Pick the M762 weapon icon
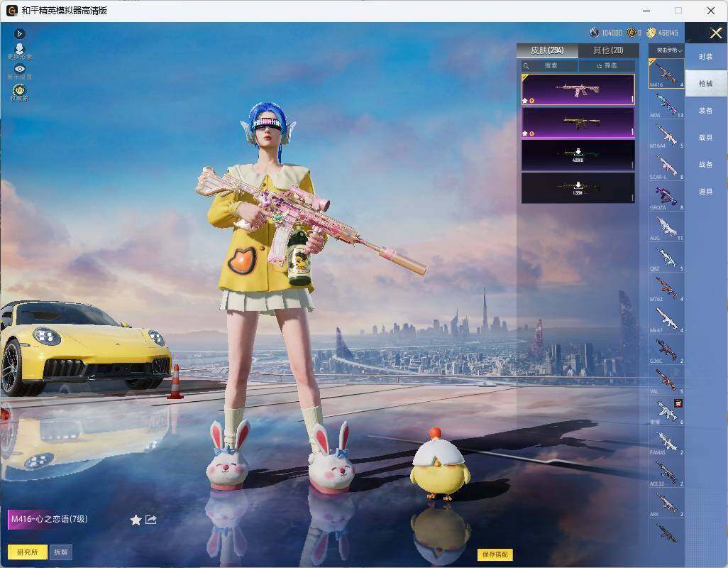 (x=666, y=289)
